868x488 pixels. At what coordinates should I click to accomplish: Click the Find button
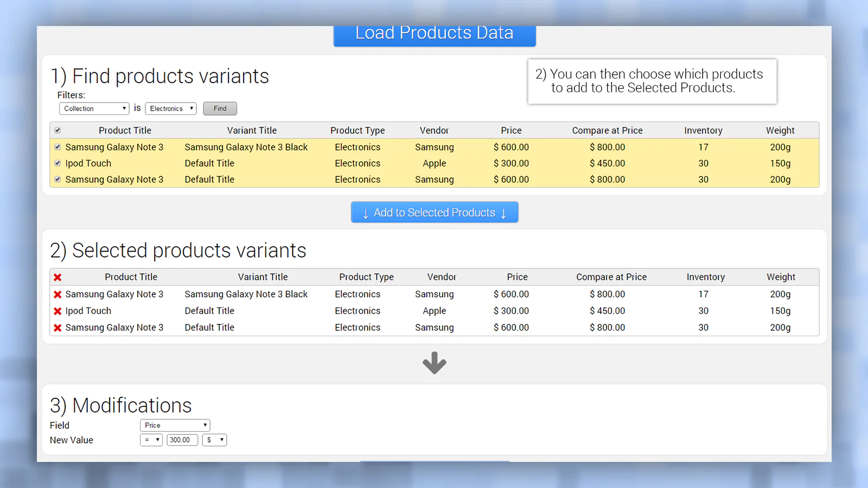coord(220,108)
